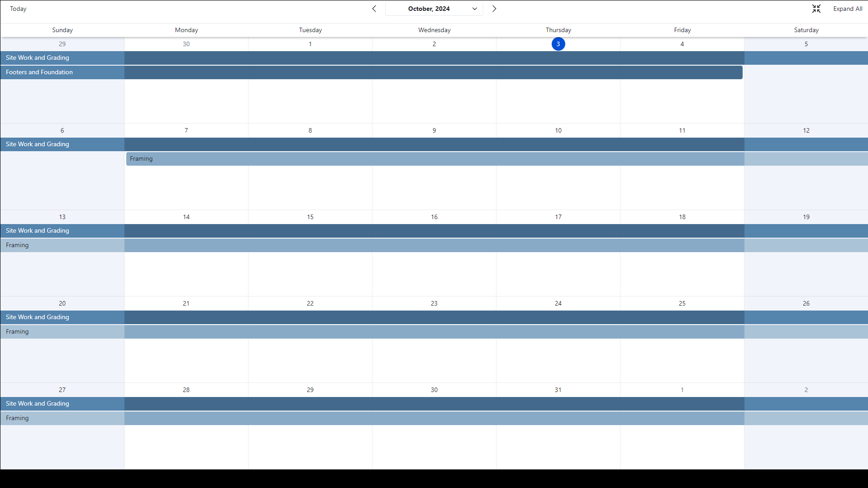The width and height of the screenshot is (868, 488).
Task: Select date 30 on Monday in first week
Action: [186, 44]
